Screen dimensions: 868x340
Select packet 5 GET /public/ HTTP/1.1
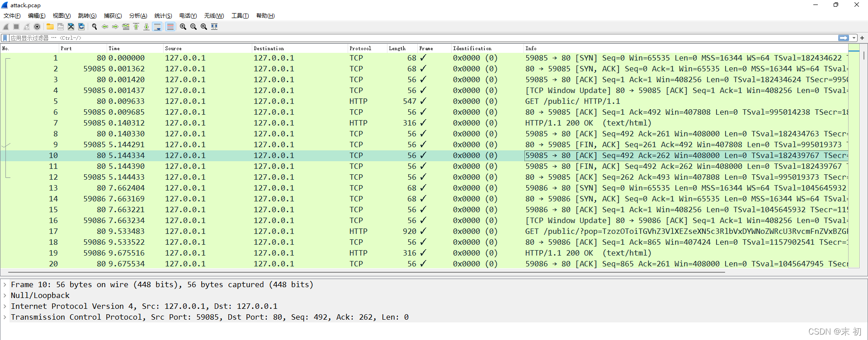[x=424, y=101]
